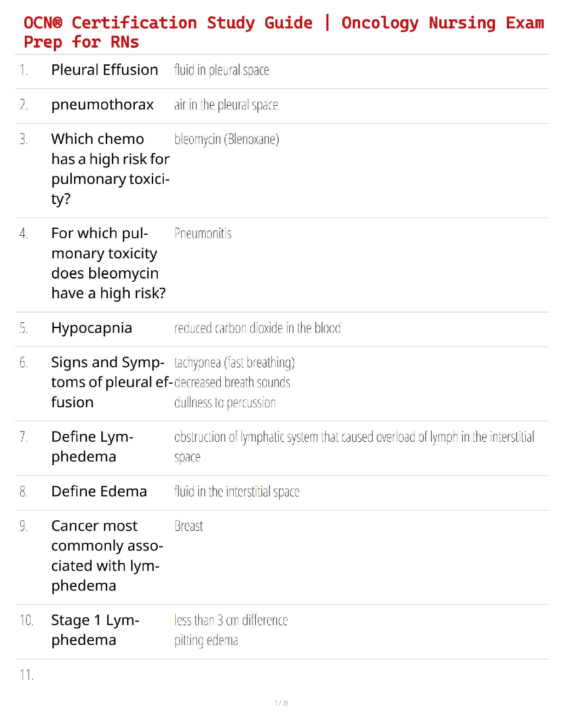Click the question about chemo pulmonary toxicity

coord(110,169)
